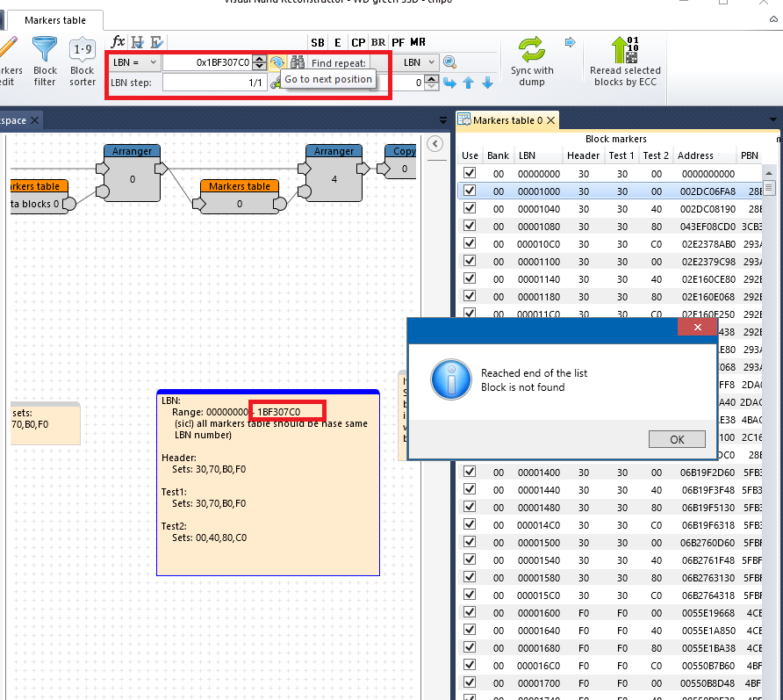The image size is (783, 700).
Task: Click OK in the message dialog
Action: (677, 439)
